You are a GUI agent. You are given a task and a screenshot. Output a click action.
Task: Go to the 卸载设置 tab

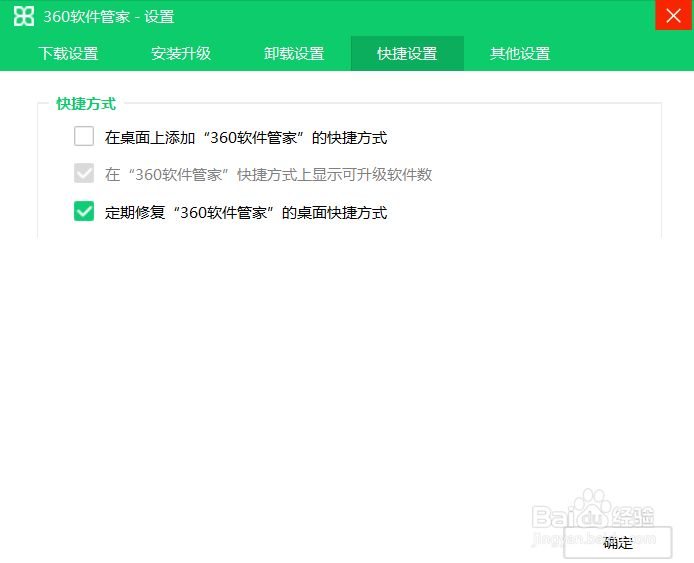pos(294,54)
